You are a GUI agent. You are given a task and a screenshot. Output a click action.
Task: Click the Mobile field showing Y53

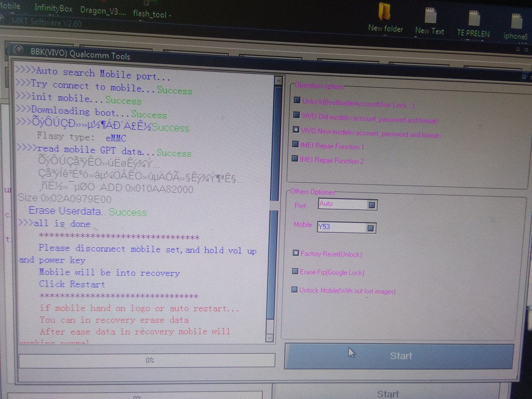click(x=347, y=227)
